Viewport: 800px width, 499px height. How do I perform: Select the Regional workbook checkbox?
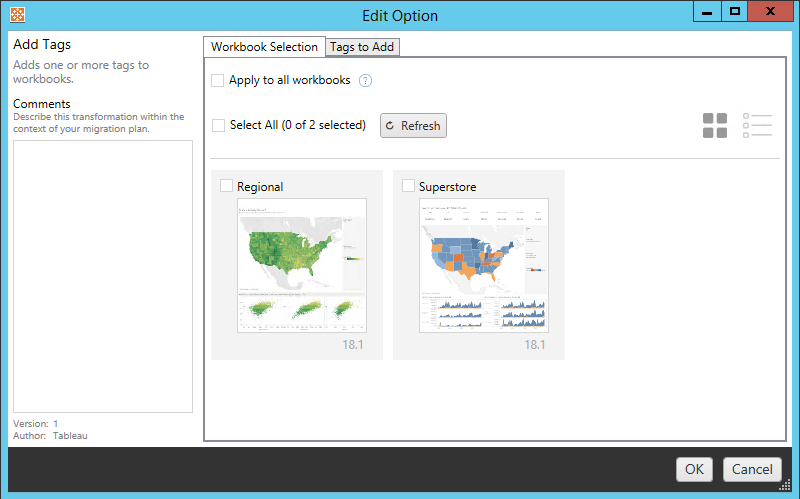coord(226,186)
